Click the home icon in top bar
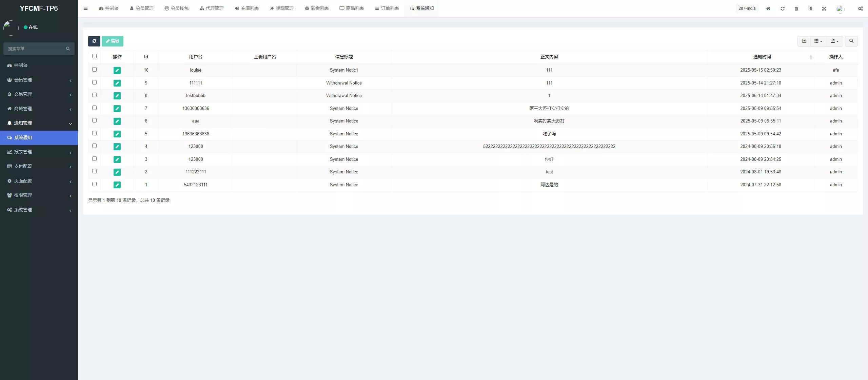The width and height of the screenshot is (868, 380). click(x=768, y=8)
